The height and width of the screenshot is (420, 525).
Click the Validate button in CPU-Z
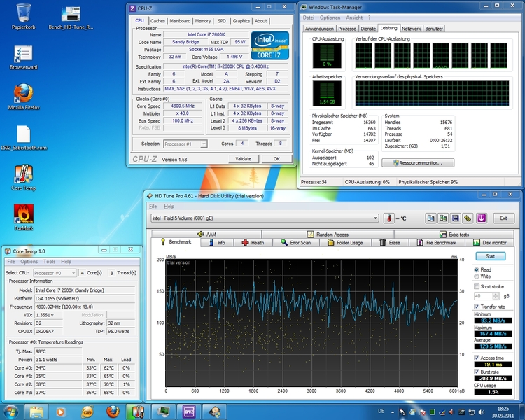(243, 159)
